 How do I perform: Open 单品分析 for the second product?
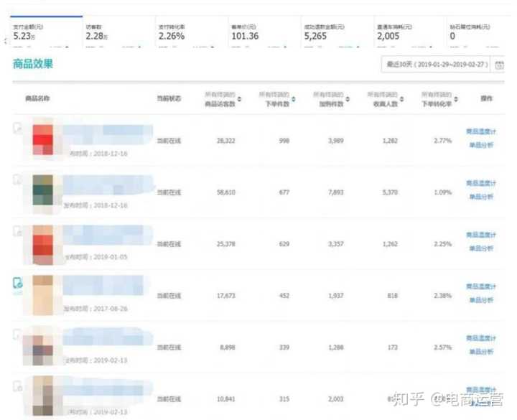(x=481, y=197)
